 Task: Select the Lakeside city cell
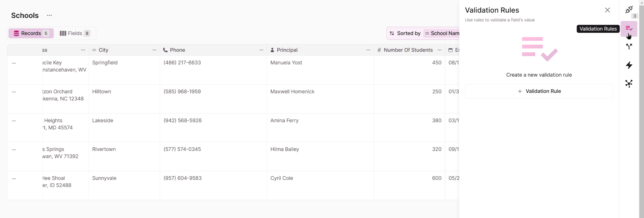(124, 128)
